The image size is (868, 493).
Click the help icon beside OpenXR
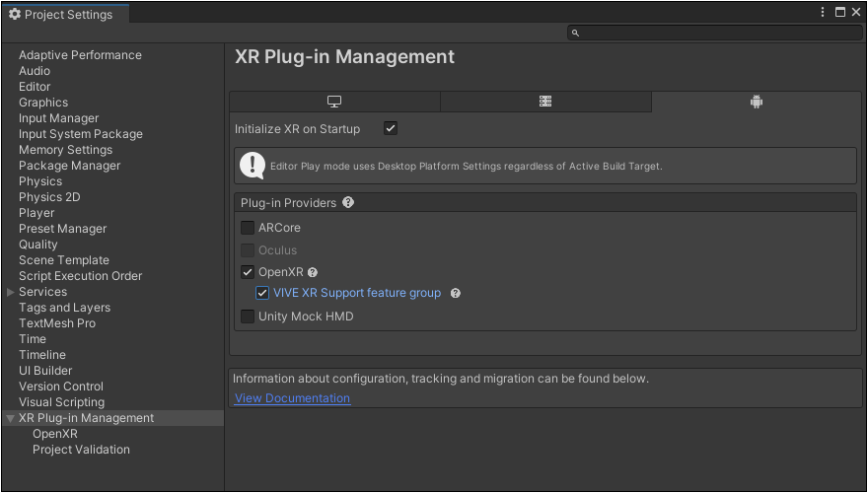click(x=313, y=272)
